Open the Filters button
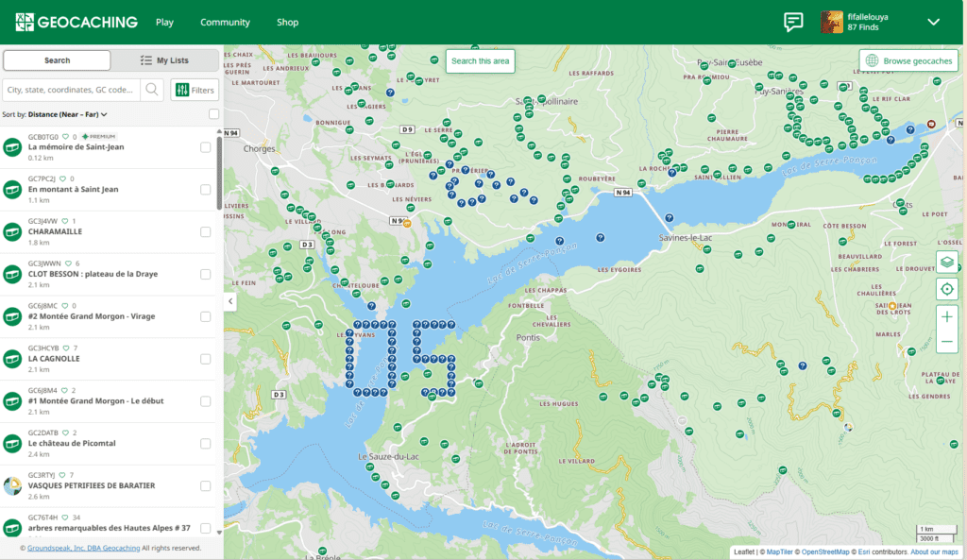This screenshot has width=967, height=560. tap(195, 90)
